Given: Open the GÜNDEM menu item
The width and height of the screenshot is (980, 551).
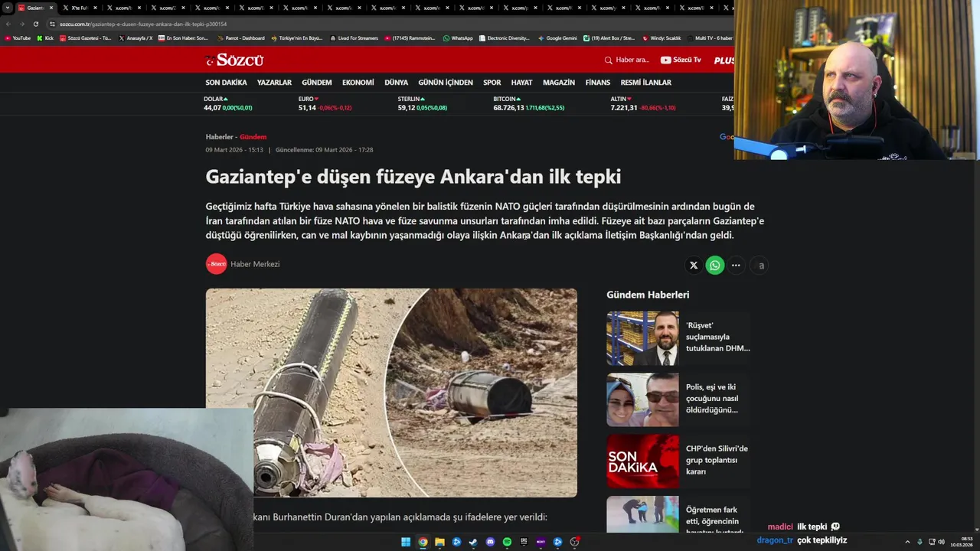Looking at the screenshot, I should click(317, 83).
